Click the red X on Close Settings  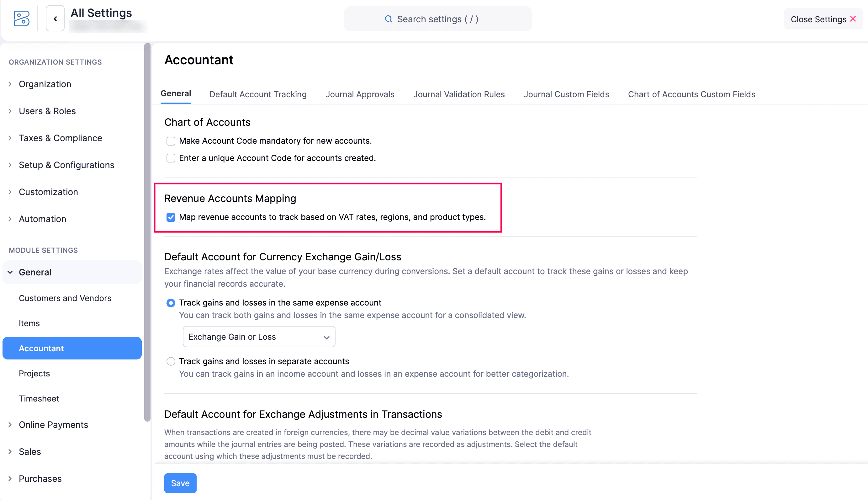point(854,19)
